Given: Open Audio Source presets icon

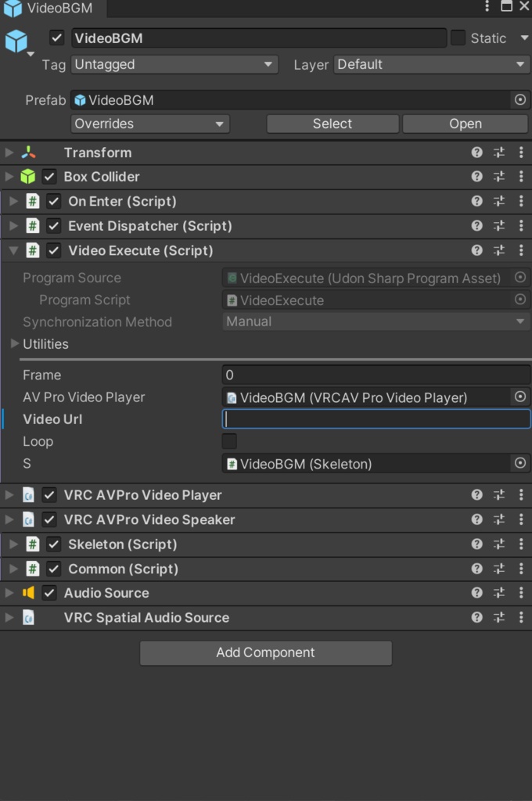Looking at the screenshot, I should pos(499,593).
